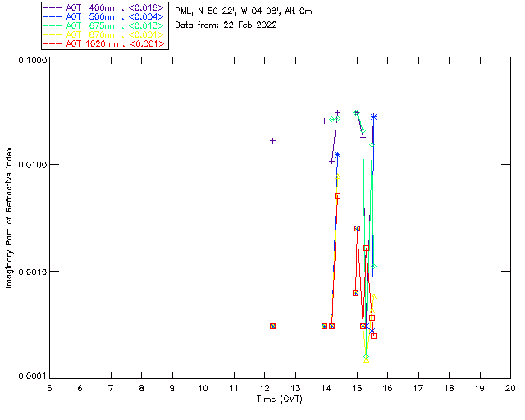
Task: Click the x-axis tick label 12
Action: click(x=264, y=388)
